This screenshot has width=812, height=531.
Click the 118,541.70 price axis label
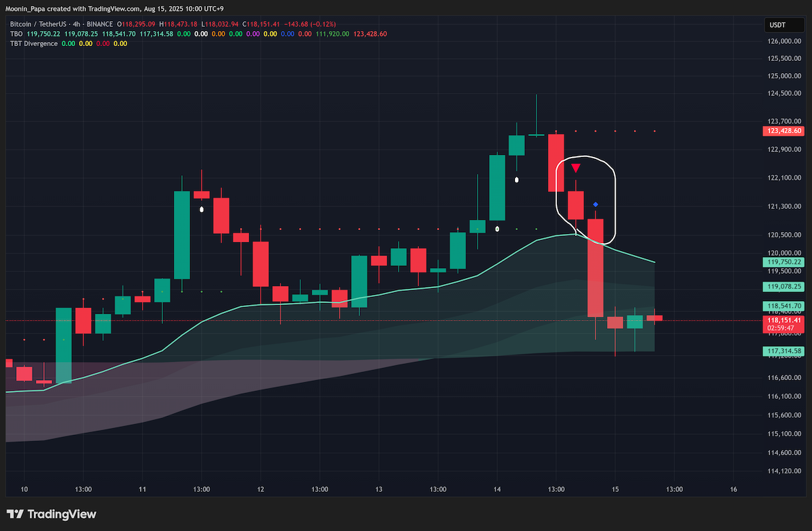pyautogui.click(x=785, y=306)
